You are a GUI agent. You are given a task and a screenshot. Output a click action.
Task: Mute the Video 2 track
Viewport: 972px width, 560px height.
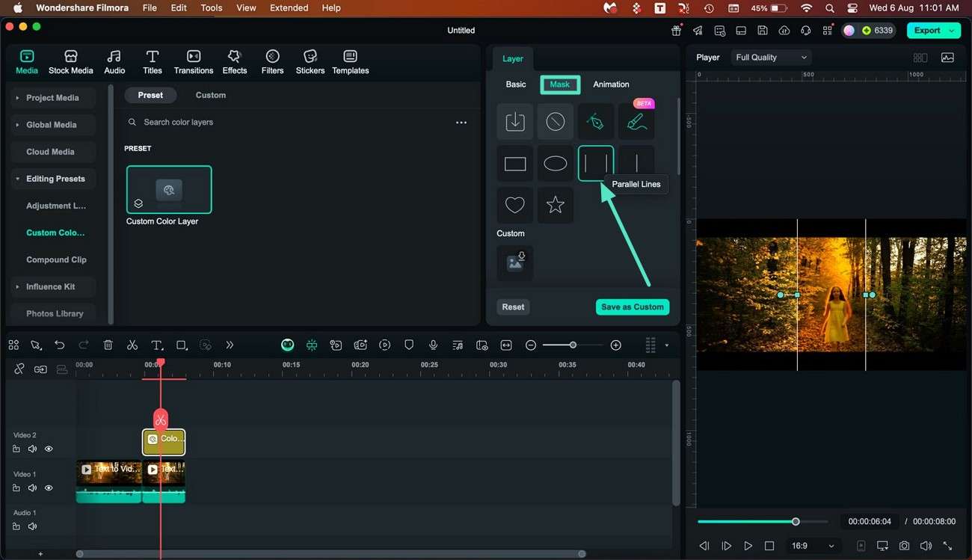pos(32,449)
